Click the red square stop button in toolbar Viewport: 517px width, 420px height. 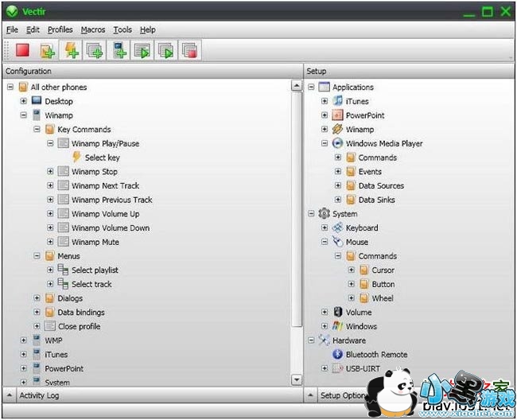click(22, 51)
